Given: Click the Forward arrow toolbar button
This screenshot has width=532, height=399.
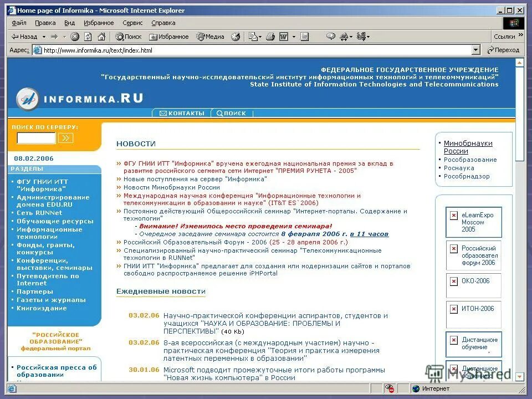Looking at the screenshot, I should pos(54,37).
